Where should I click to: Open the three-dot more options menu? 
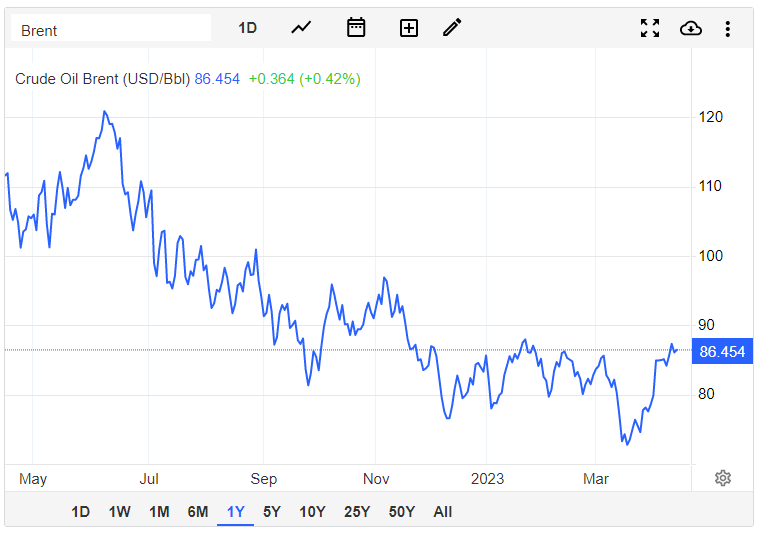727,29
